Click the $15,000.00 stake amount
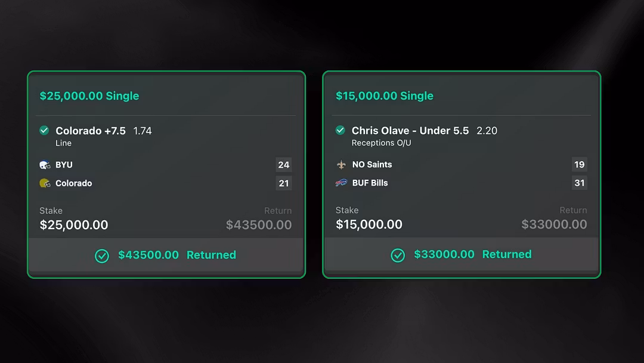 (369, 224)
